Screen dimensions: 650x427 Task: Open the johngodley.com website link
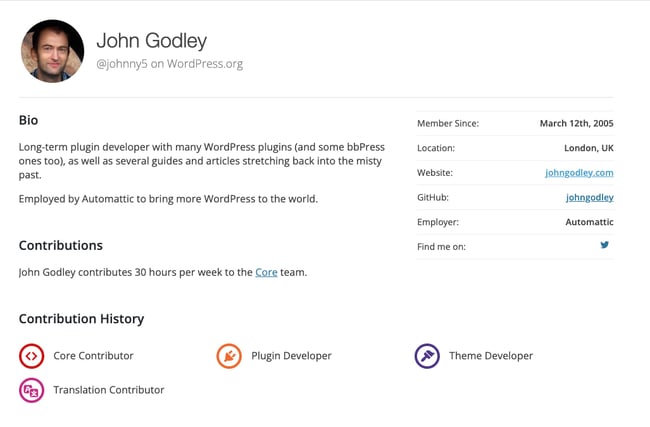click(579, 172)
